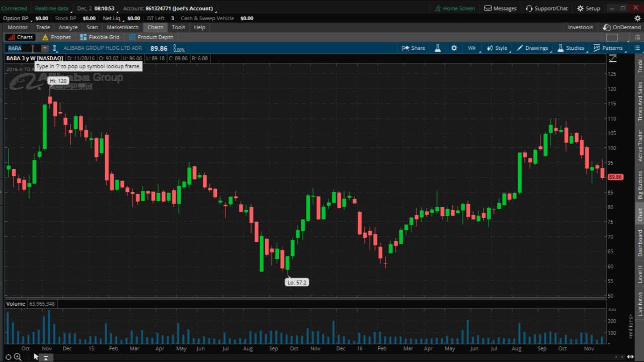Launch OnDemand mode

[622, 27]
